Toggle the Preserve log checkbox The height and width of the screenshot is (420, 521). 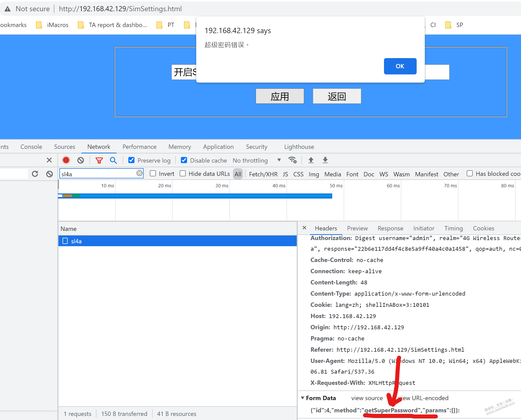point(131,160)
